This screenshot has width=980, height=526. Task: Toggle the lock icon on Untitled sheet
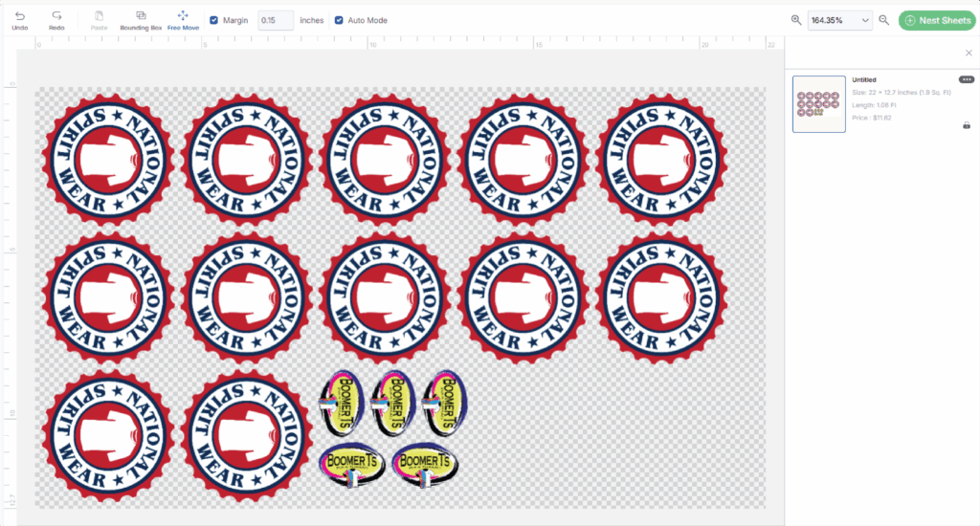(966, 125)
